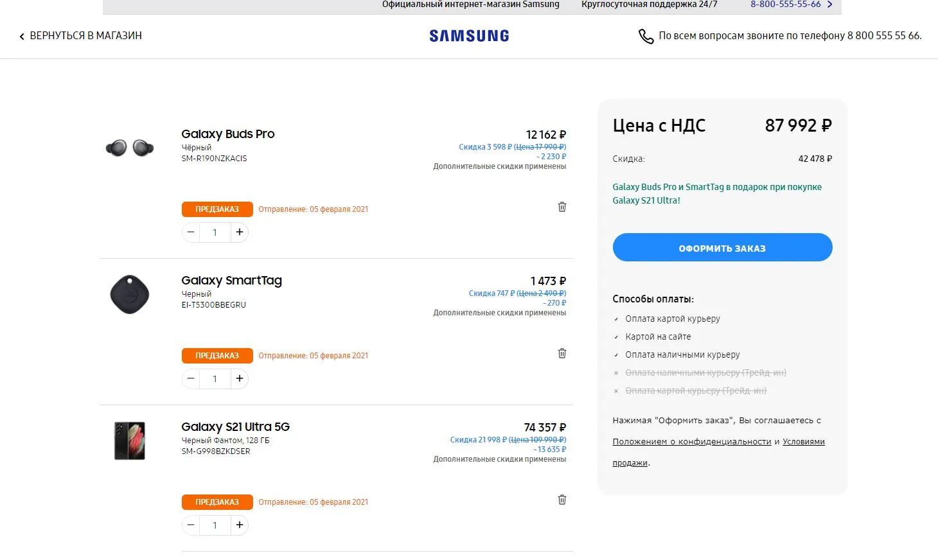Click crossed-out Оплата наличными курьеру (Трейд-ин)
Screen dimensions: 938x560
coord(705,372)
